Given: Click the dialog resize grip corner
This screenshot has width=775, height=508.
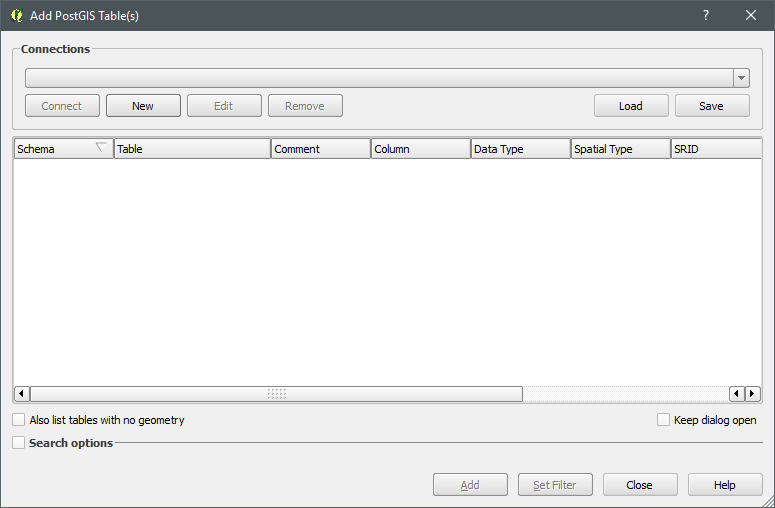Looking at the screenshot, I should pyautogui.click(x=769, y=502).
